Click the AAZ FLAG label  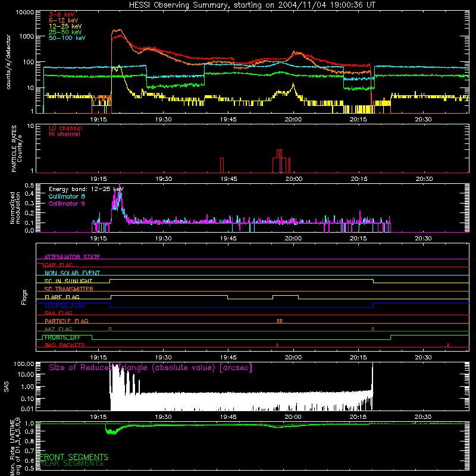[58, 329]
